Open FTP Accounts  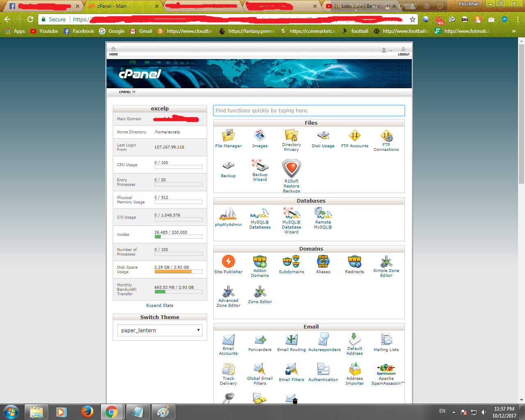[354, 139]
